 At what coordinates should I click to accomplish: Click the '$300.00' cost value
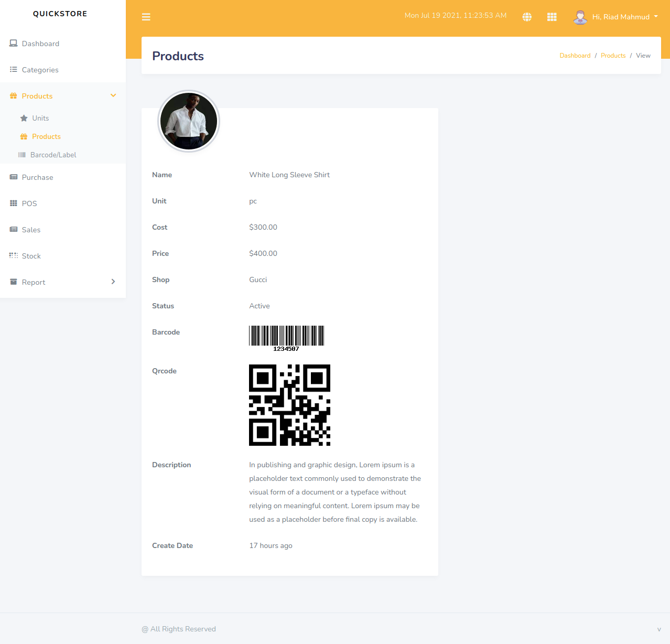coord(263,227)
